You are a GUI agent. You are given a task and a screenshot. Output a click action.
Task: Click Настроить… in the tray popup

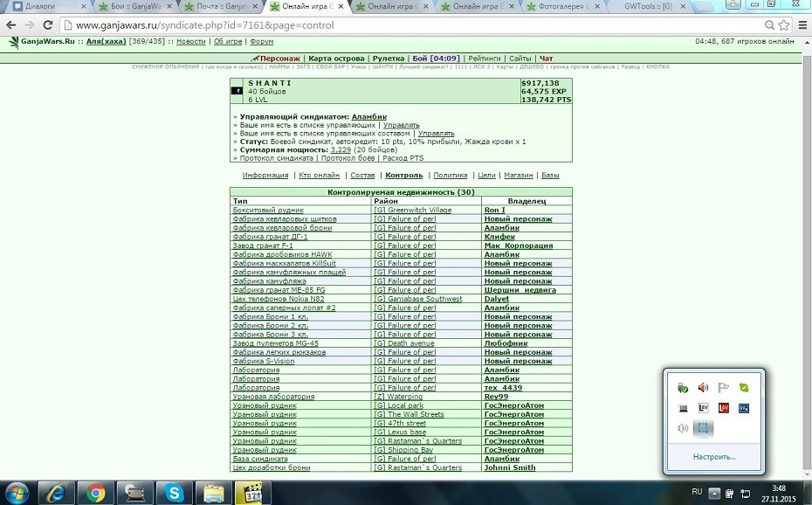pos(714,457)
